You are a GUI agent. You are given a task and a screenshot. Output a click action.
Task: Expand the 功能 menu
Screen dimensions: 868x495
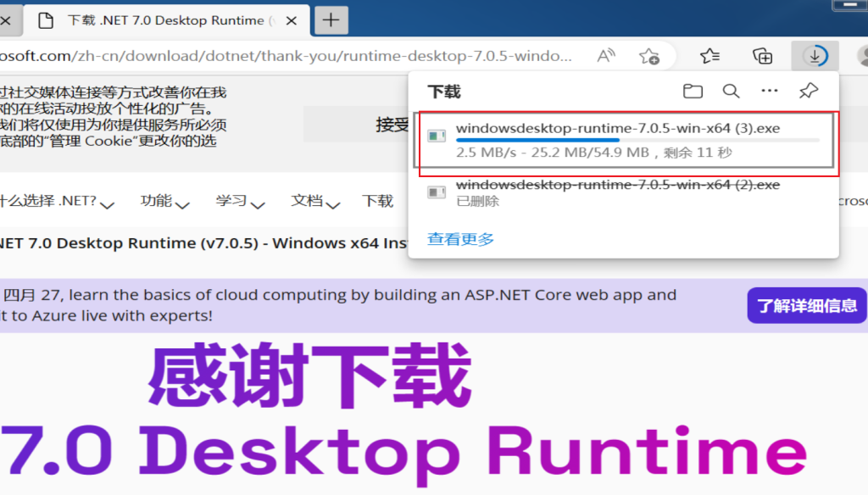(x=164, y=201)
